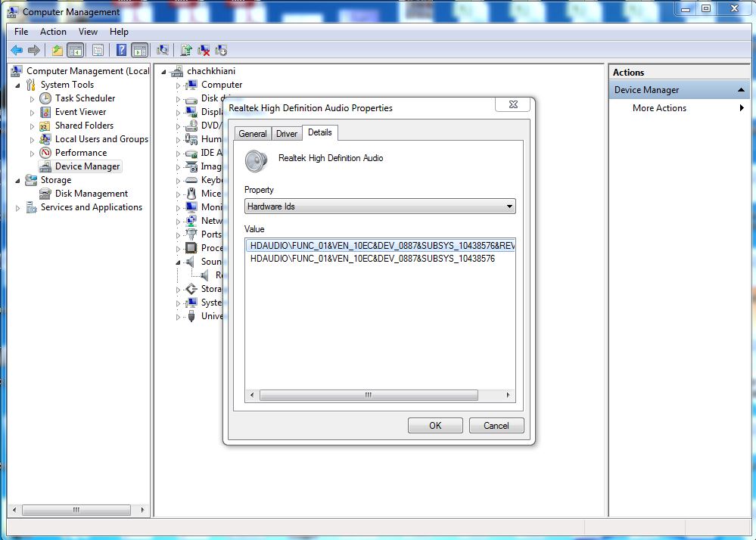The height and width of the screenshot is (540, 756).
Task: Expand the Local Users and Groups arrow
Action: (32, 140)
